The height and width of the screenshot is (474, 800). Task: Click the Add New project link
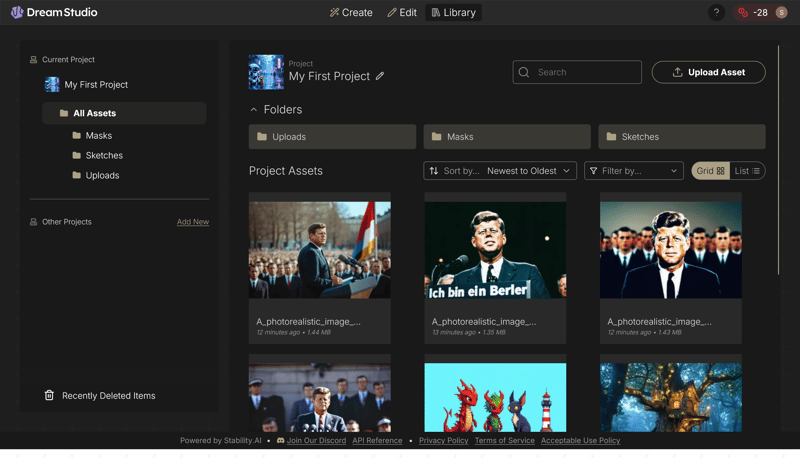click(x=193, y=222)
